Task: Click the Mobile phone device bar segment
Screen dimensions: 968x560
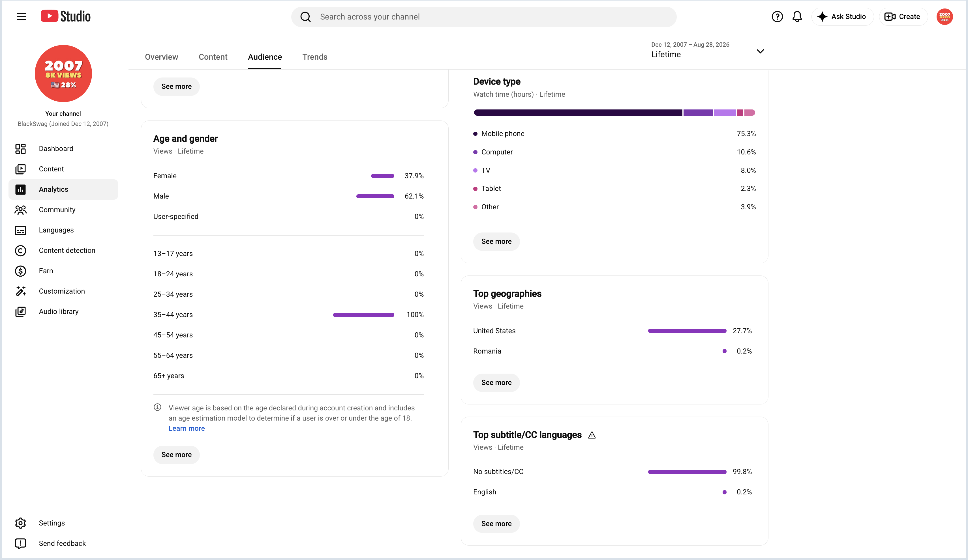Action: click(x=578, y=113)
